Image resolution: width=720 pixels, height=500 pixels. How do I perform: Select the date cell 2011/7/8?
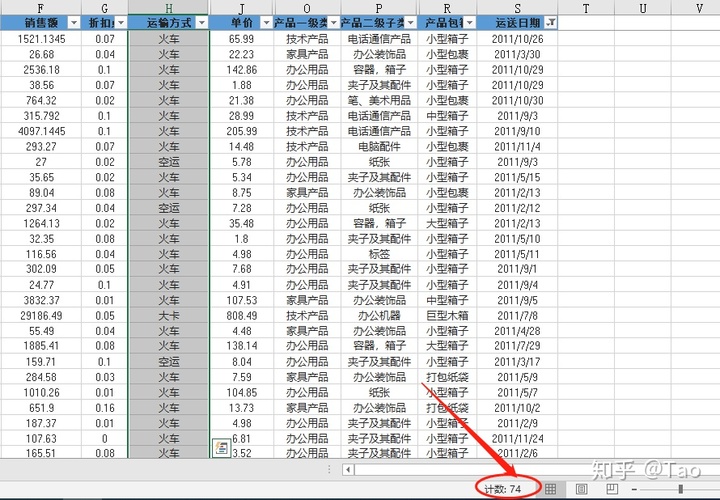coord(518,315)
